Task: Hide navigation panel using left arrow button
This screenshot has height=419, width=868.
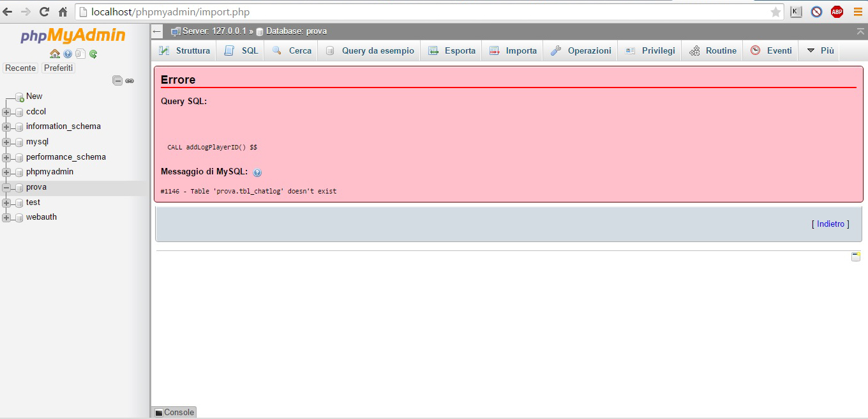Action: point(158,31)
